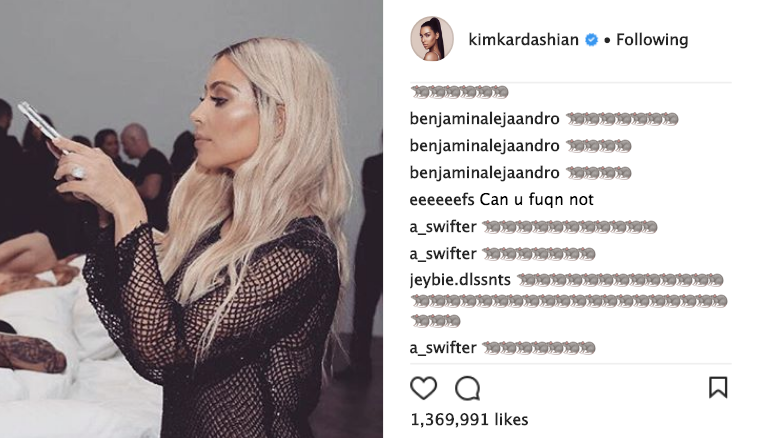Screen dimensions: 757x438
Task: Save the post with the bookmark icon
Action: [x=718, y=387]
